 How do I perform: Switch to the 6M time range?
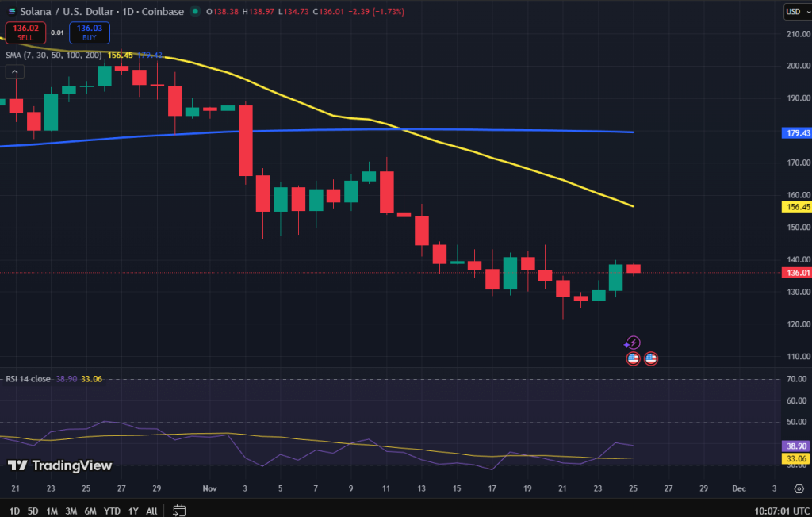tap(90, 511)
